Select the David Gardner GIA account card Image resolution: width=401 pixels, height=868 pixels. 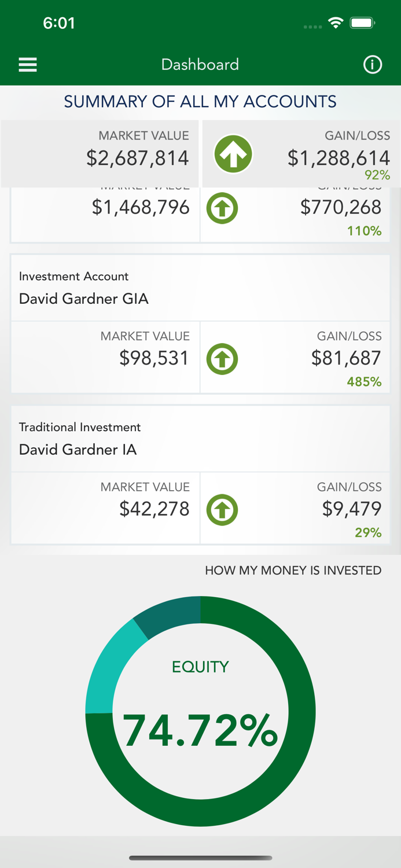pyautogui.click(x=200, y=288)
